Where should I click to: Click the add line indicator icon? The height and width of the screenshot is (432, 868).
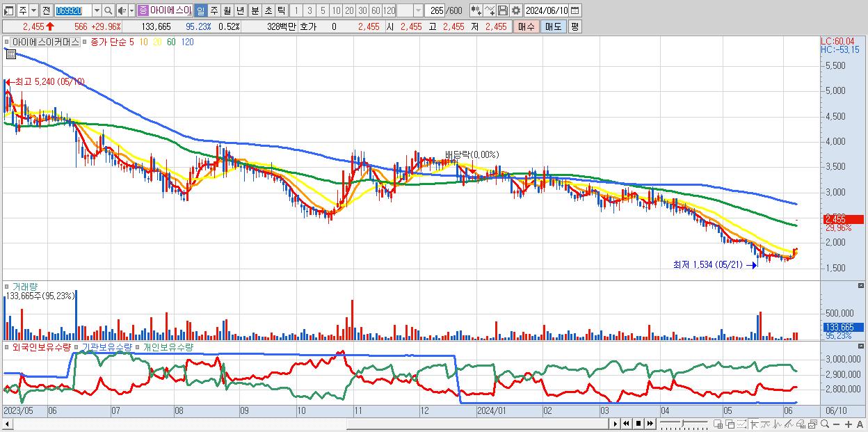pos(489,10)
